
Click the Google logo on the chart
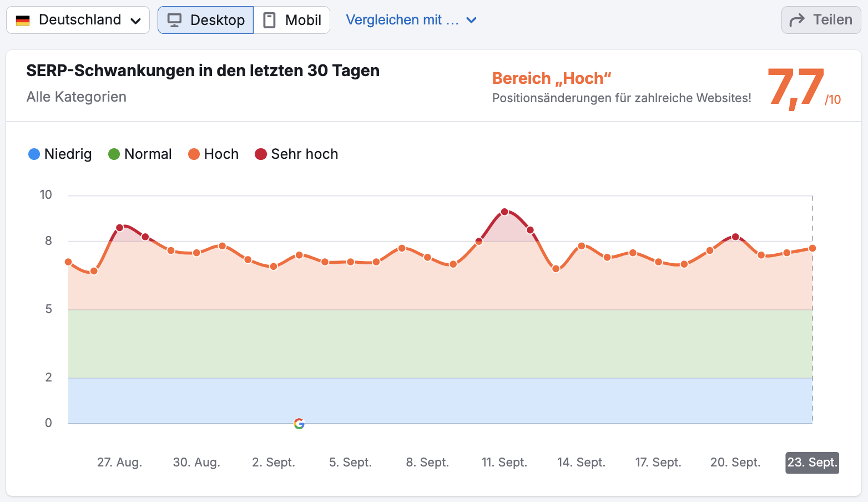[x=299, y=424]
